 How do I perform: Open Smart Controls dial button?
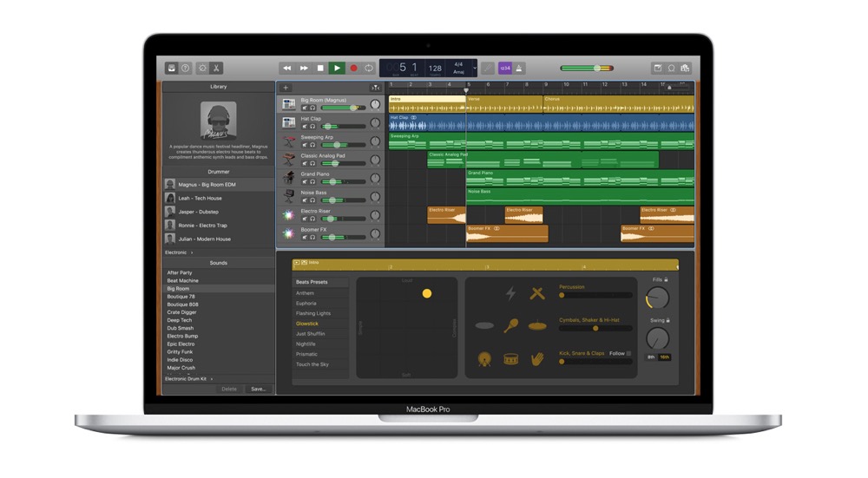coord(202,68)
